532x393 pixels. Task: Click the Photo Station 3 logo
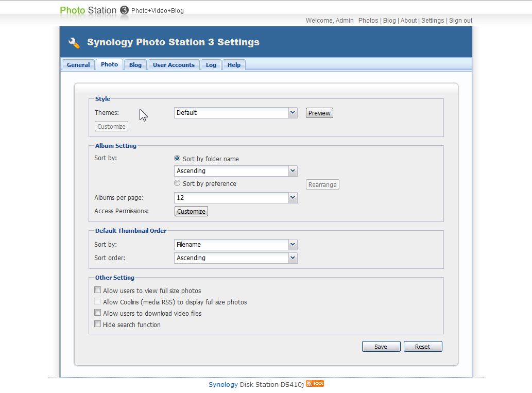click(94, 10)
